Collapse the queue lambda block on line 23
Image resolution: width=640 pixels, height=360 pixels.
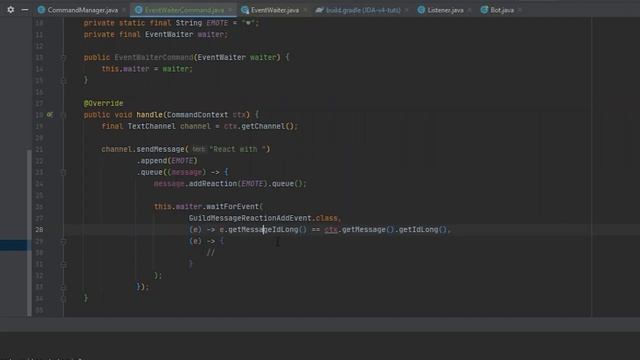pyautogui.click(x=63, y=172)
